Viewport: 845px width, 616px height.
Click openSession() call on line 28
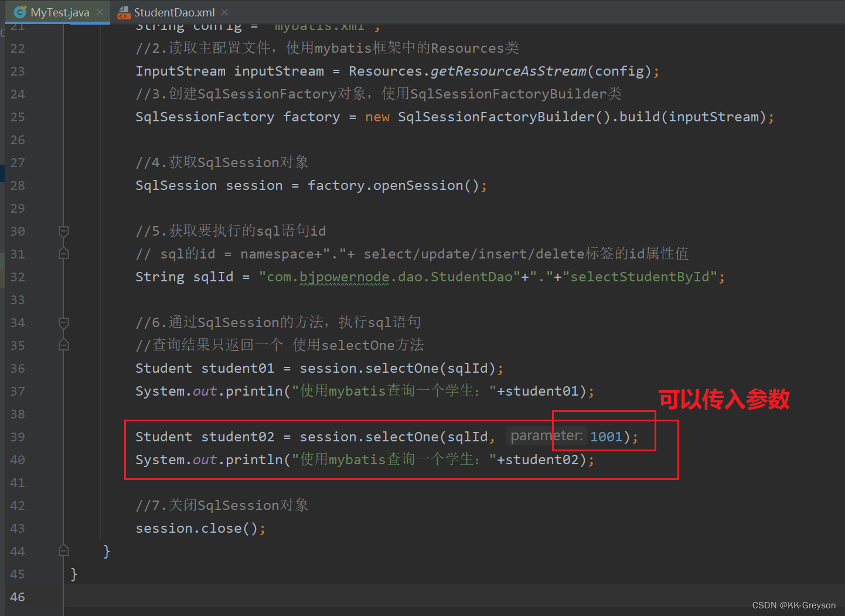427,186
